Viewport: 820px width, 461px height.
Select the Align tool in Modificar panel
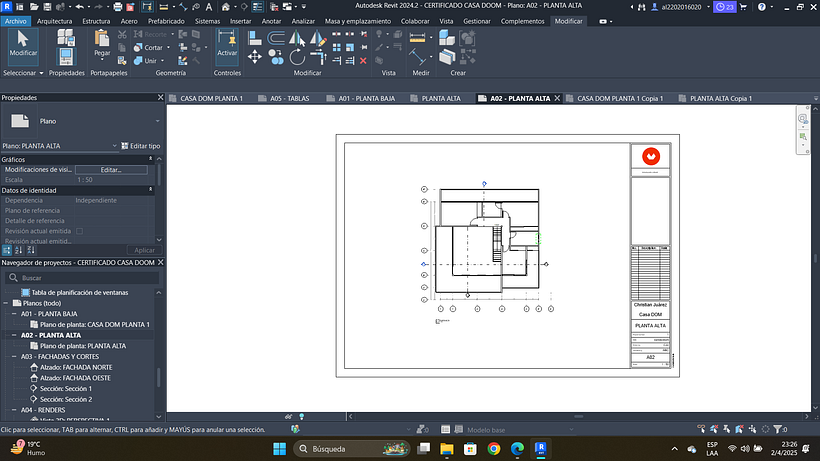255,38
